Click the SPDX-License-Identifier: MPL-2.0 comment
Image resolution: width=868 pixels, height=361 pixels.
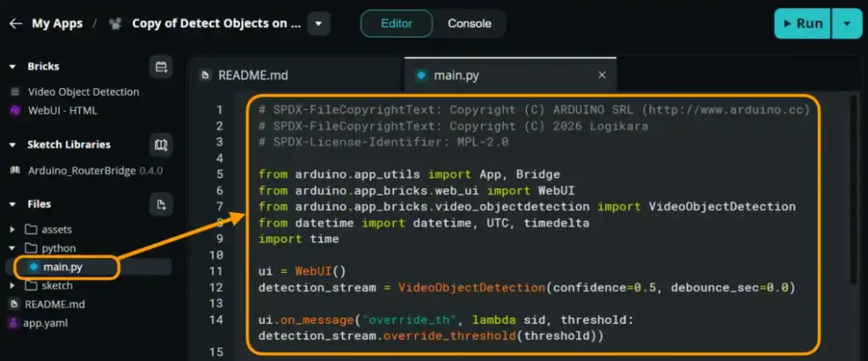pos(384,142)
